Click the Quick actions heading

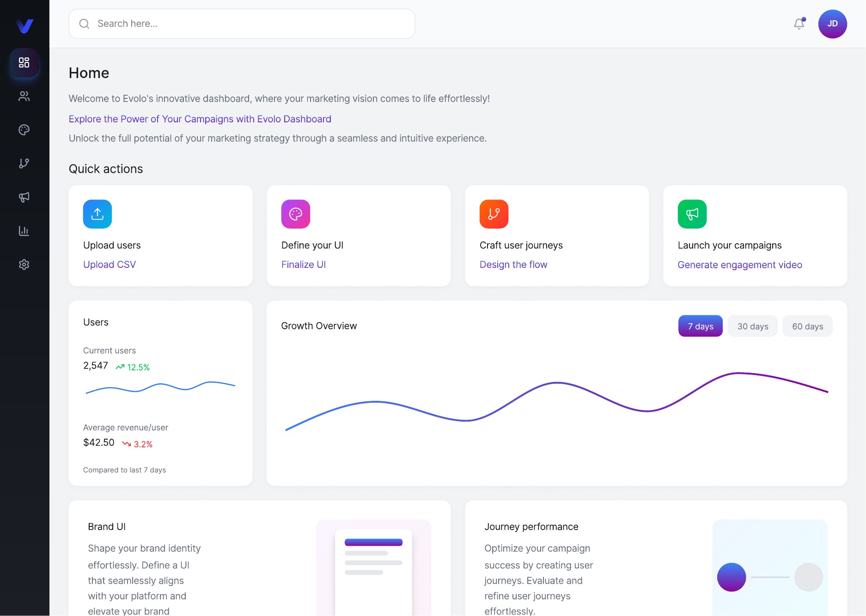(106, 169)
